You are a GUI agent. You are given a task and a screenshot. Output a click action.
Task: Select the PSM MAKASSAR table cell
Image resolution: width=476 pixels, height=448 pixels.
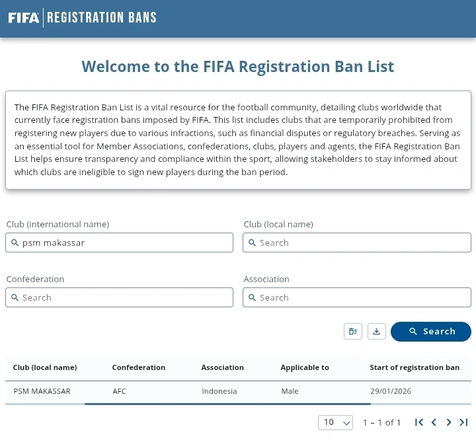(42, 391)
